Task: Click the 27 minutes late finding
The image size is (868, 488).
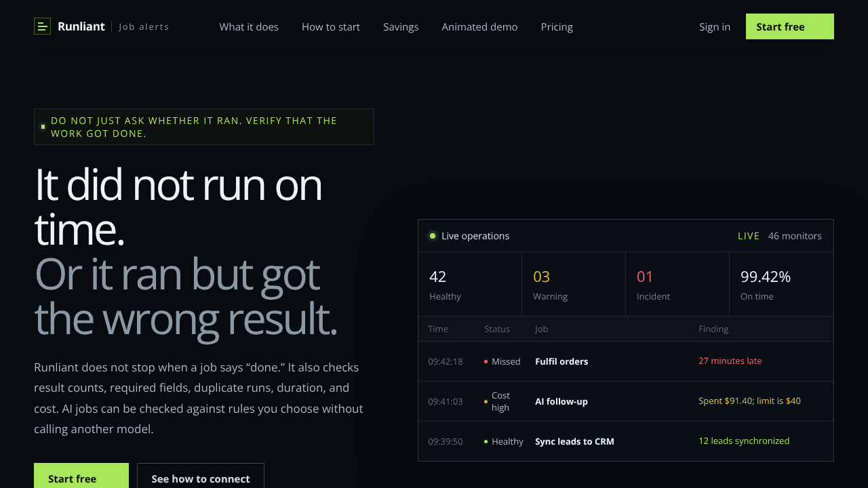Action: click(x=730, y=361)
